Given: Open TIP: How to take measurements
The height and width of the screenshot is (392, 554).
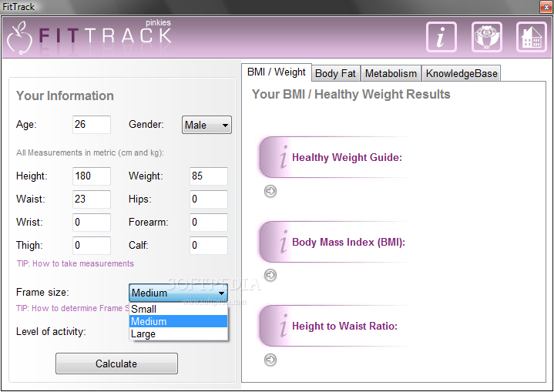Looking at the screenshot, I should point(76,264).
